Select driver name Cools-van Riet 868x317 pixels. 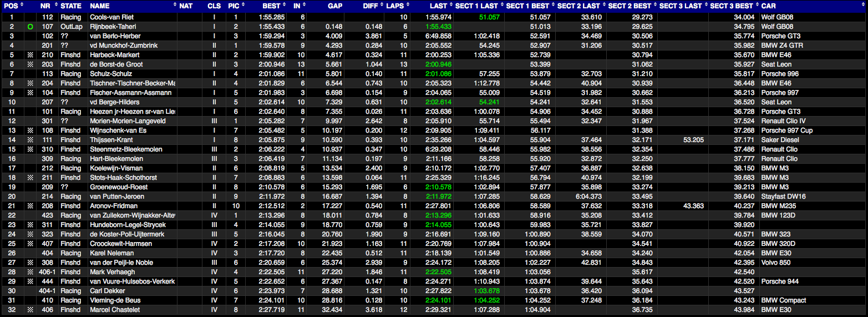tap(111, 17)
